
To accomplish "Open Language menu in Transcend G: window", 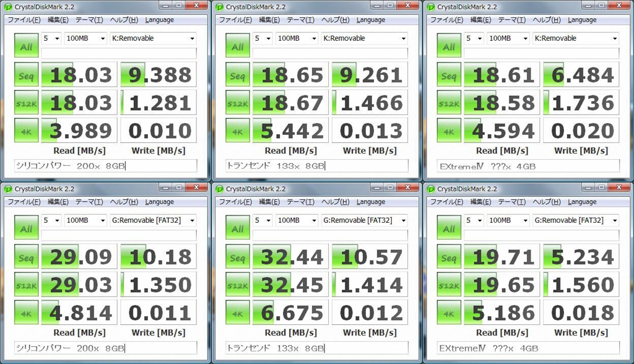I will point(371,202).
